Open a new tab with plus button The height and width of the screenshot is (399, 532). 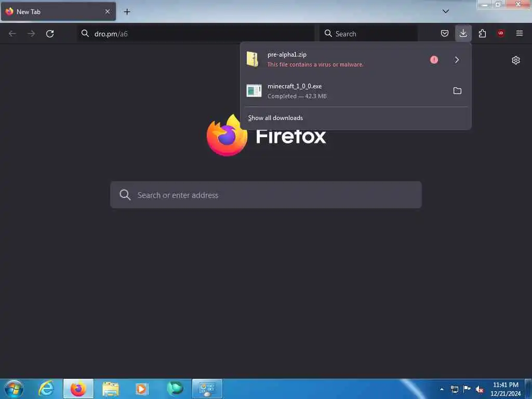tap(127, 11)
